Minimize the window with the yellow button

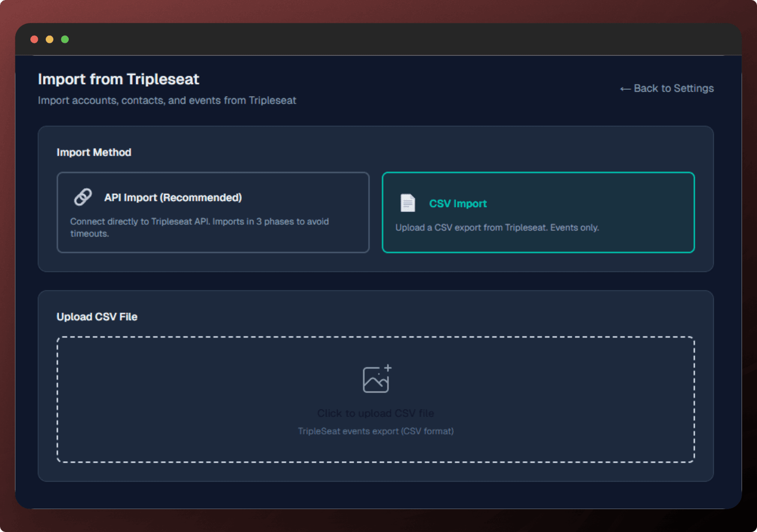[49, 39]
